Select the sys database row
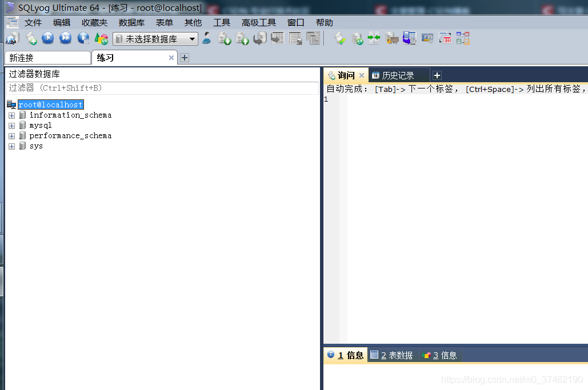 (x=36, y=146)
